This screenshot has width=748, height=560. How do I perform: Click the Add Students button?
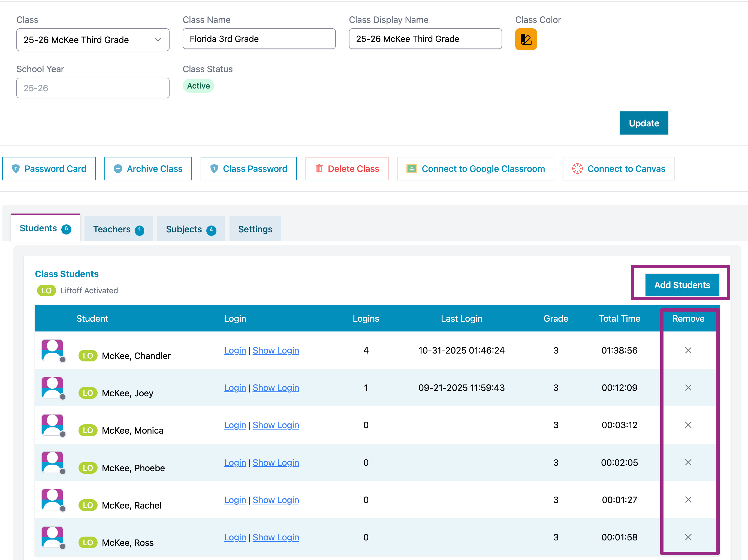tap(682, 285)
